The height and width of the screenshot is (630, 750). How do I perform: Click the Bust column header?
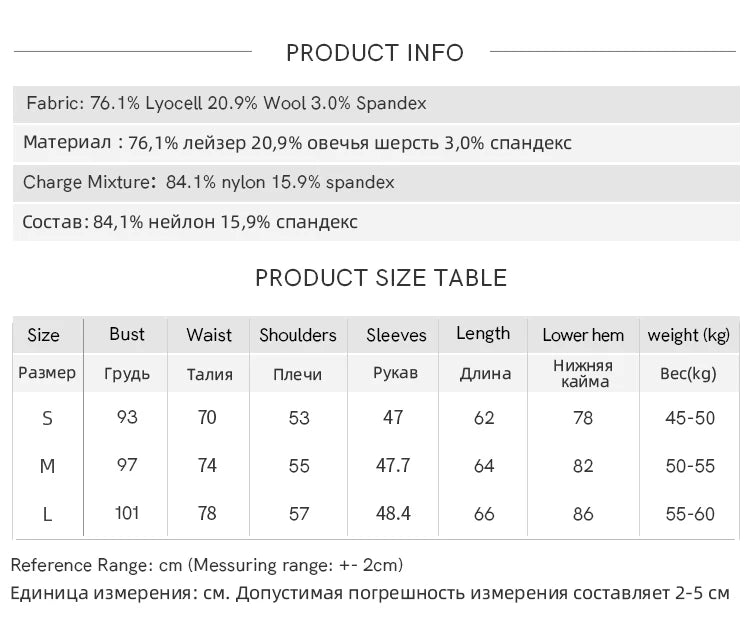click(x=127, y=334)
